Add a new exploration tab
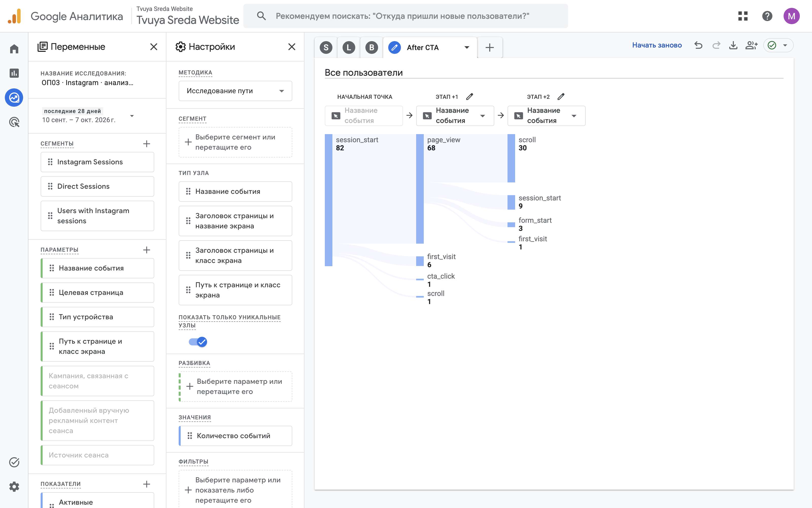812x508 pixels. click(490, 48)
